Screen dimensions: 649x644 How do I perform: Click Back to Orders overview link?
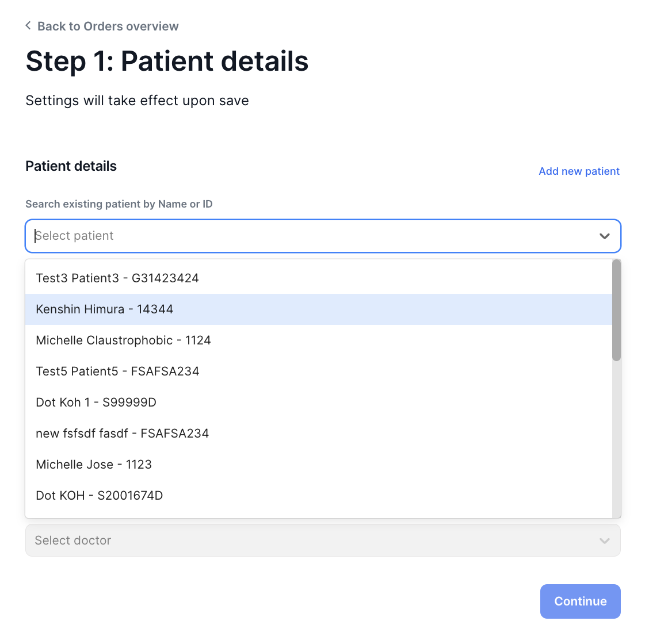pyautogui.click(x=108, y=26)
